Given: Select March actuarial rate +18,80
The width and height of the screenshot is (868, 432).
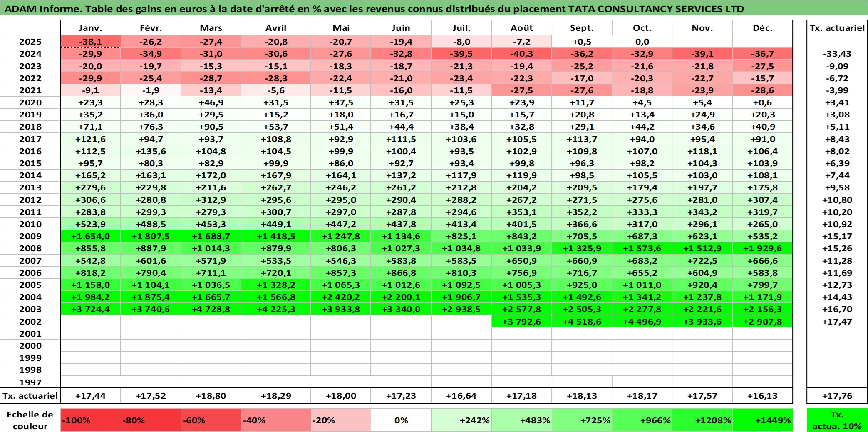Looking at the screenshot, I should coord(211,396).
